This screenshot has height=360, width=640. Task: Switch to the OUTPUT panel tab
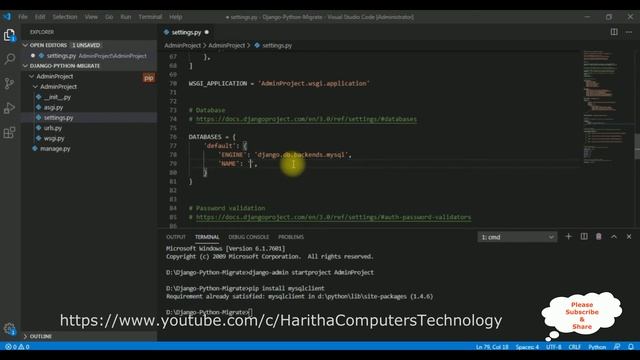click(x=176, y=237)
